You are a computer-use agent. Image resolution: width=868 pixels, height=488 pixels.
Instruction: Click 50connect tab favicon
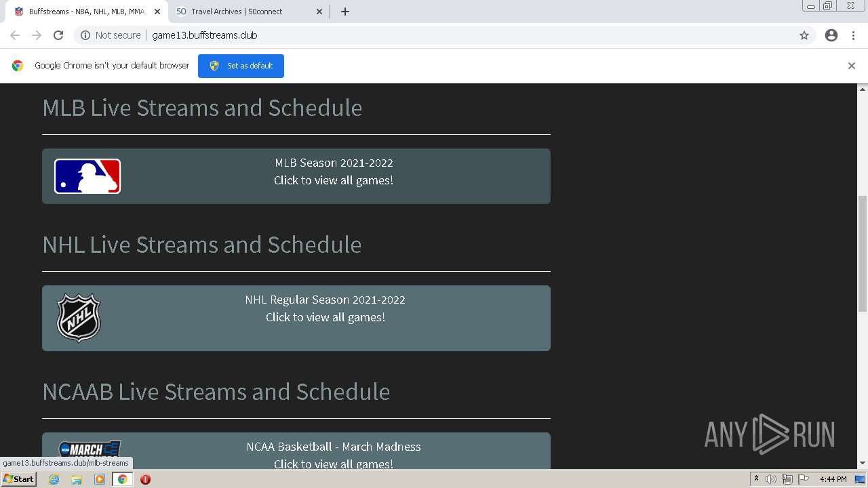(181, 12)
